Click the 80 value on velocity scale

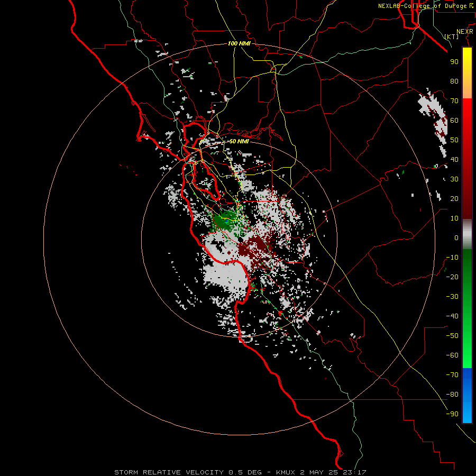click(x=454, y=81)
